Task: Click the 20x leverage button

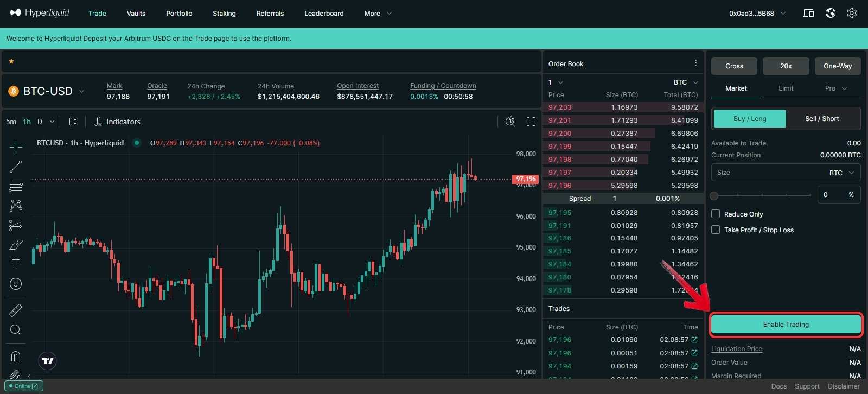Action: coord(786,66)
